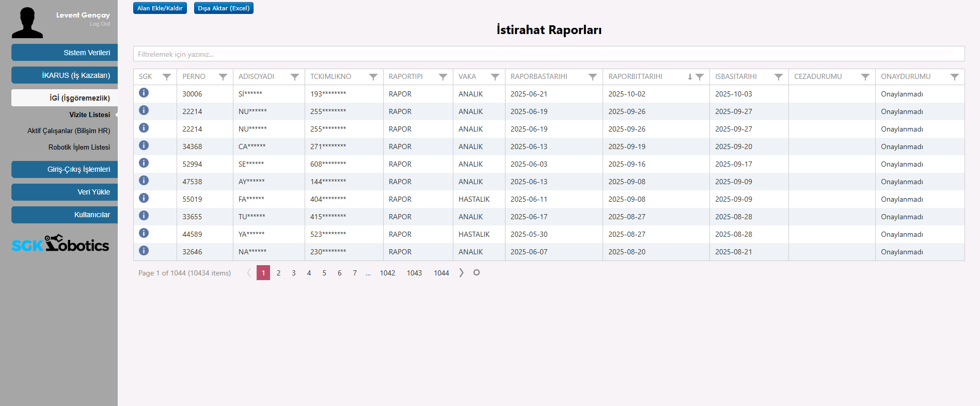
Task: Open info icon for PERNO 32646 row
Action: (144, 251)
